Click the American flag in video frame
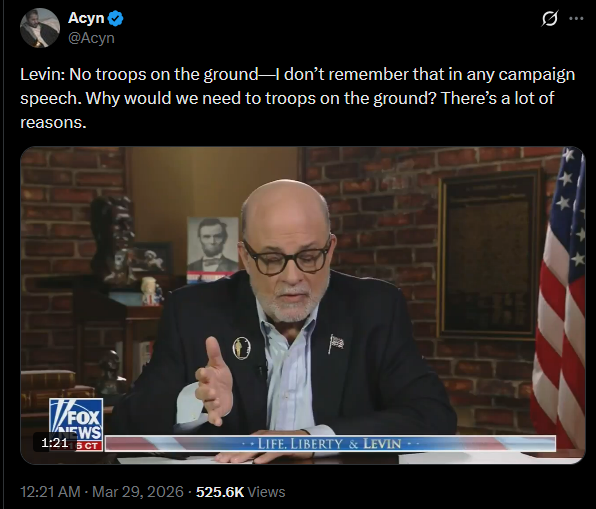The width and height of the screenshot is (596, 509). 558,300
